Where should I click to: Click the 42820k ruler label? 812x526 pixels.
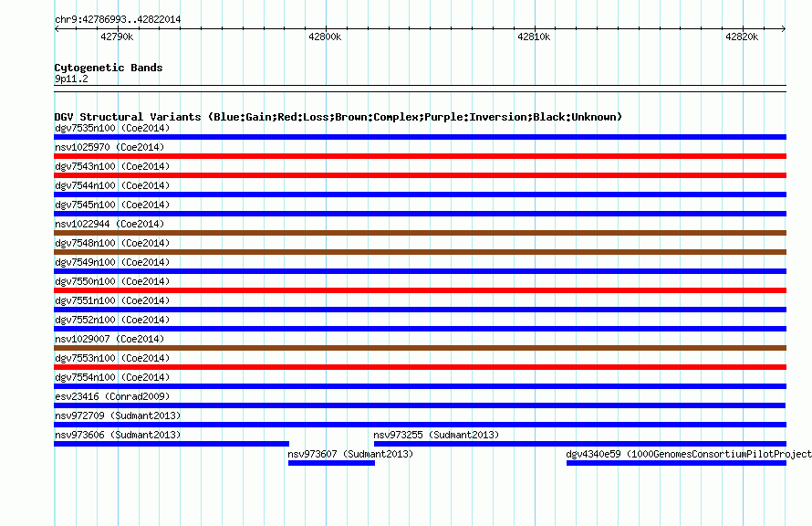[x=742, y=37]
